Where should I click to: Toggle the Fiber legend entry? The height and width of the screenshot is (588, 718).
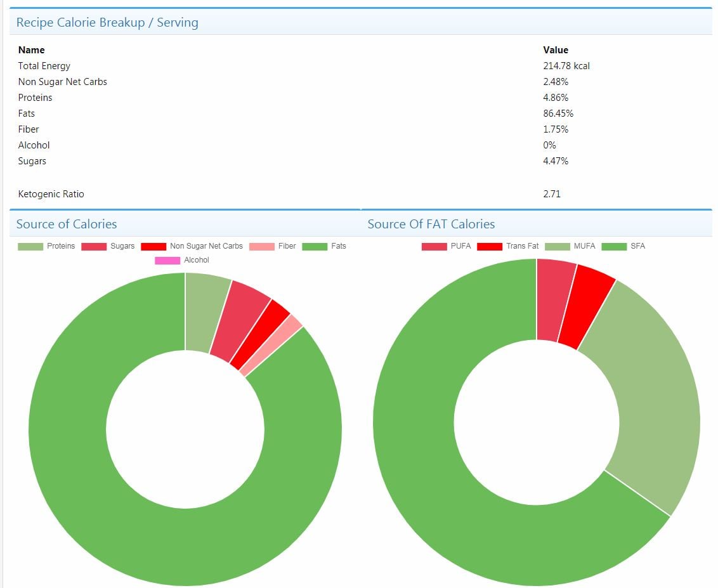point(273,246)
